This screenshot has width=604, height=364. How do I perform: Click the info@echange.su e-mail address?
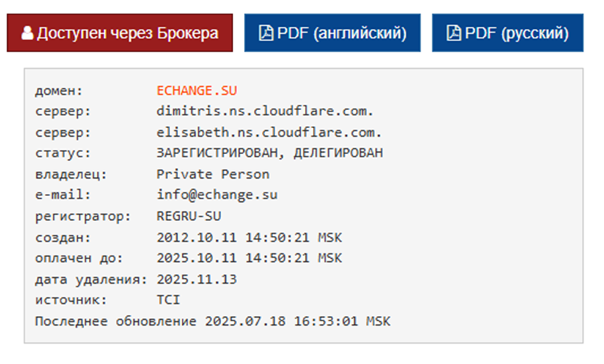[217, 195]
